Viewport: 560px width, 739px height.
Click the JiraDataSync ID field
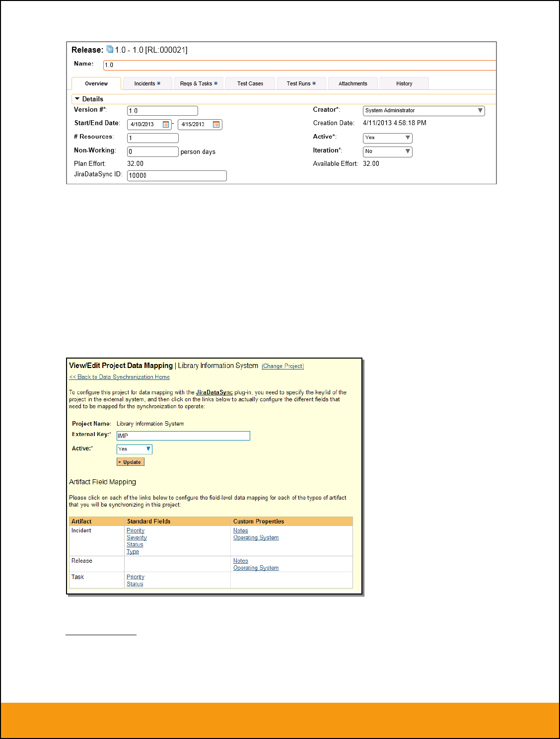(x=177, y=175)
